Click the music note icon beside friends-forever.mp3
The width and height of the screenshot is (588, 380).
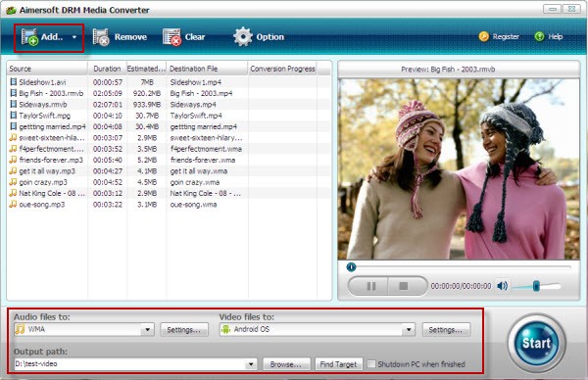click(13, 160)
